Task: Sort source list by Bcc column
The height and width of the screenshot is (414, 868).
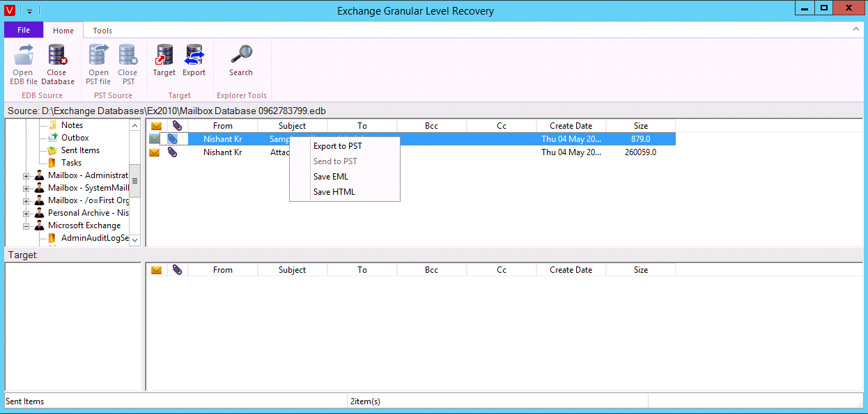Action: [x=432, y=126]
